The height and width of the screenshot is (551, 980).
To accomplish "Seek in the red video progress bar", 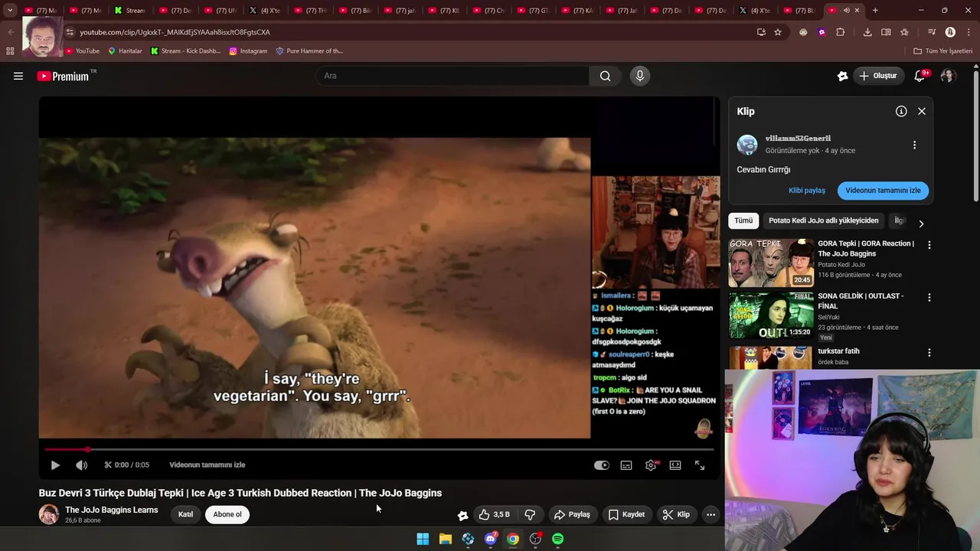I will pyautogui.click(x=379, y=449).
